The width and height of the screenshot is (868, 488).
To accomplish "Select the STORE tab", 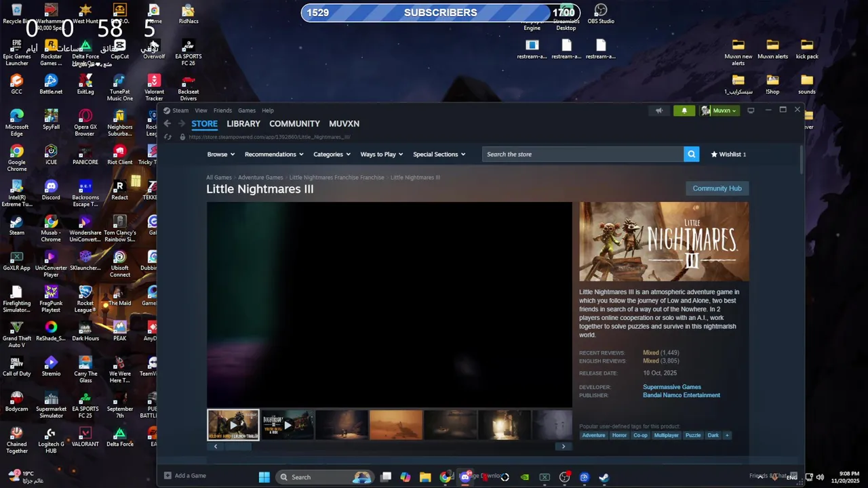I will 204,123.
